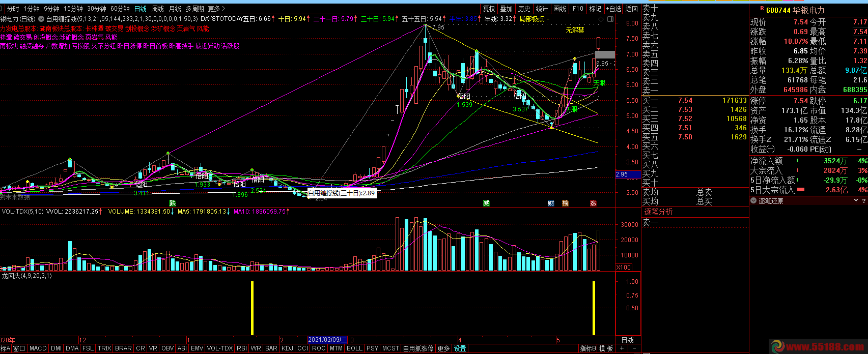
Task: Click the indicator dropdown circle beside 自用缠撑线
Action: click(41, 19)
